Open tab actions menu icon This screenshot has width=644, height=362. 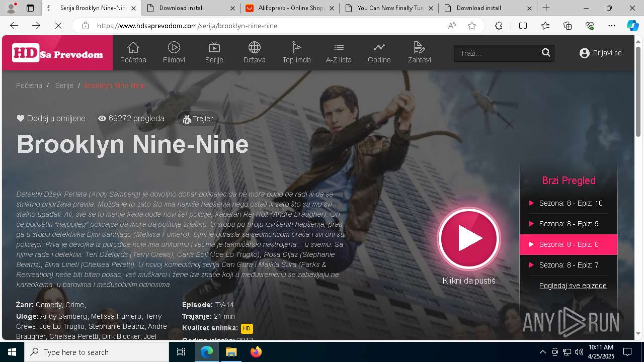click(30, 8)
